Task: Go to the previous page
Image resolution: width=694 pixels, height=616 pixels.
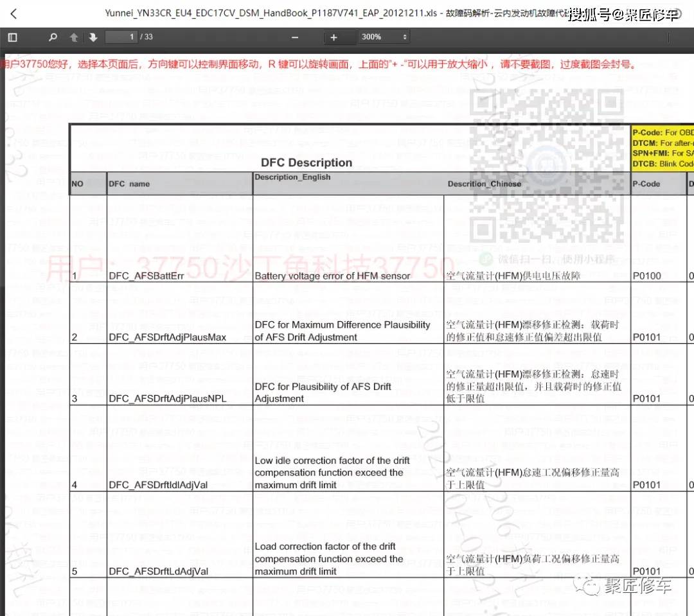Action: [x=74, y=37]
